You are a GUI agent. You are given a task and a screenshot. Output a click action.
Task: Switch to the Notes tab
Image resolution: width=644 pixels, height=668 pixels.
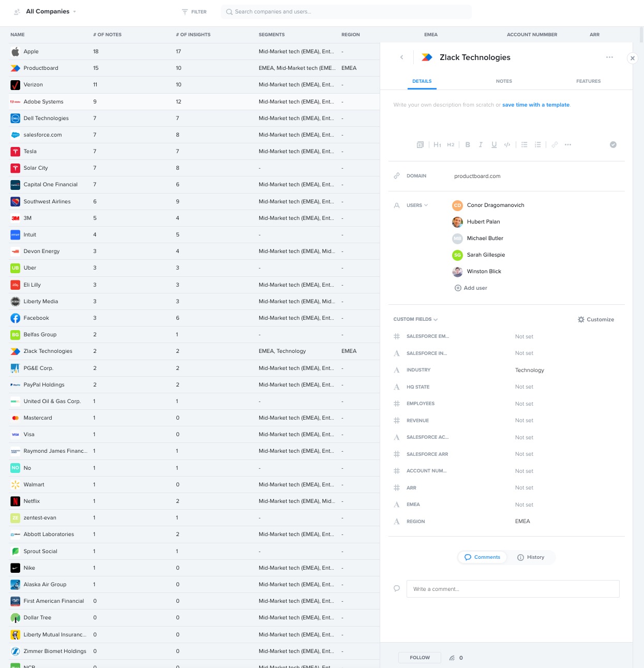504,81
